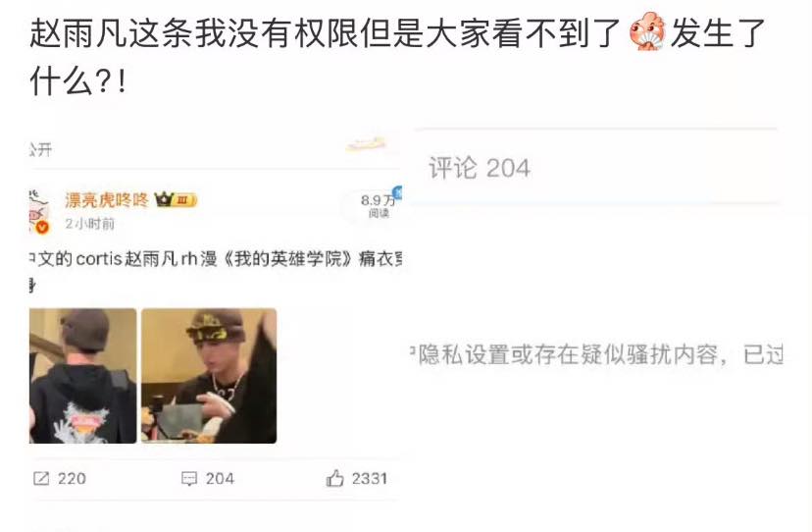Tap the blue badge on the read counter
The image size is (812, 532).
click(x=398, y=193)
